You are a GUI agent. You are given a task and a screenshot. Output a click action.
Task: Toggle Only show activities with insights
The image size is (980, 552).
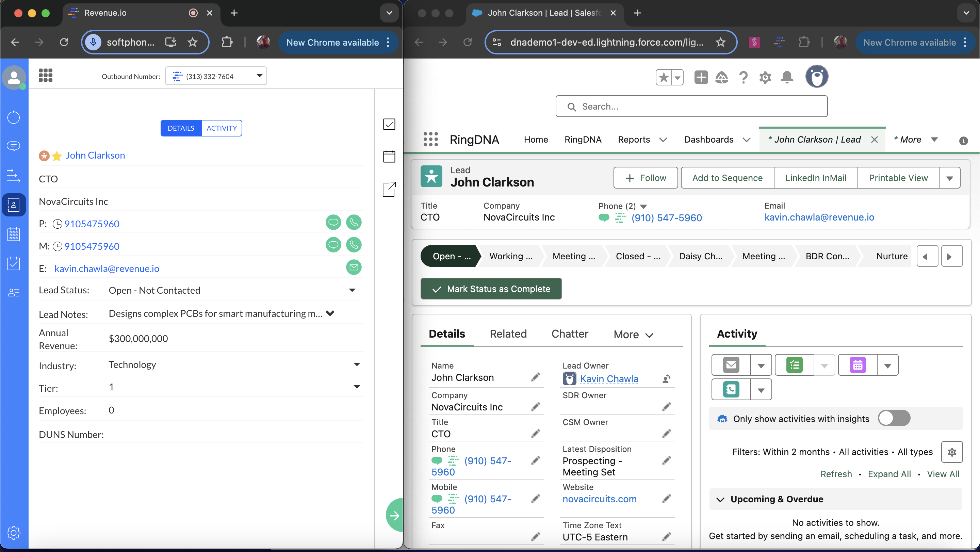pos(894,419)
